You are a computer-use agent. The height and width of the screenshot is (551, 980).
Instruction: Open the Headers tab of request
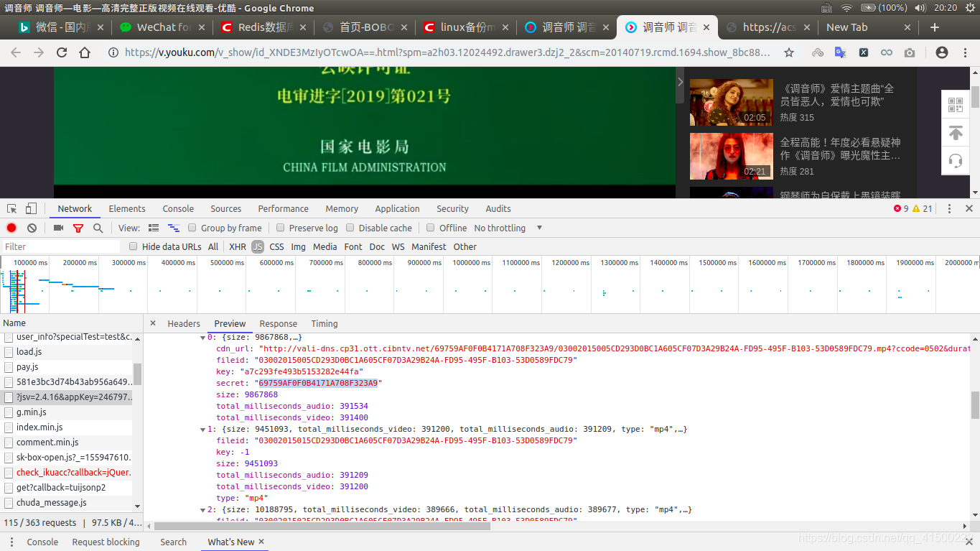click(x=184, y=323)
